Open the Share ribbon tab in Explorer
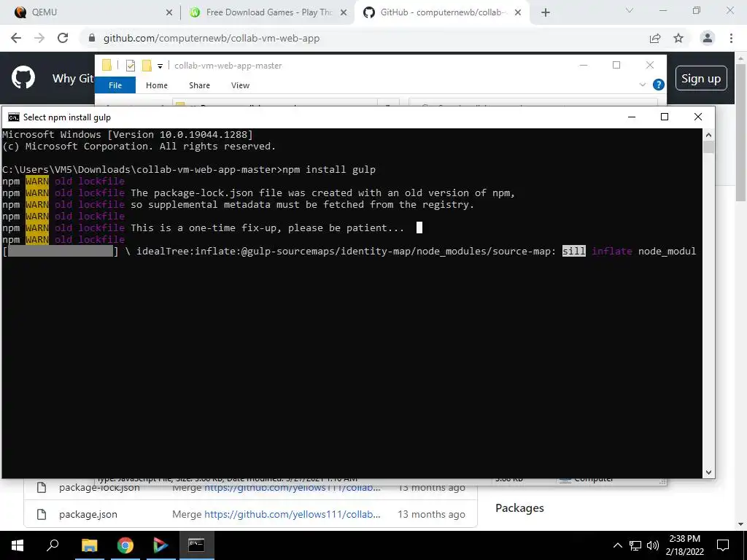Viewport: 747px width, 560px height. (199, 85)
